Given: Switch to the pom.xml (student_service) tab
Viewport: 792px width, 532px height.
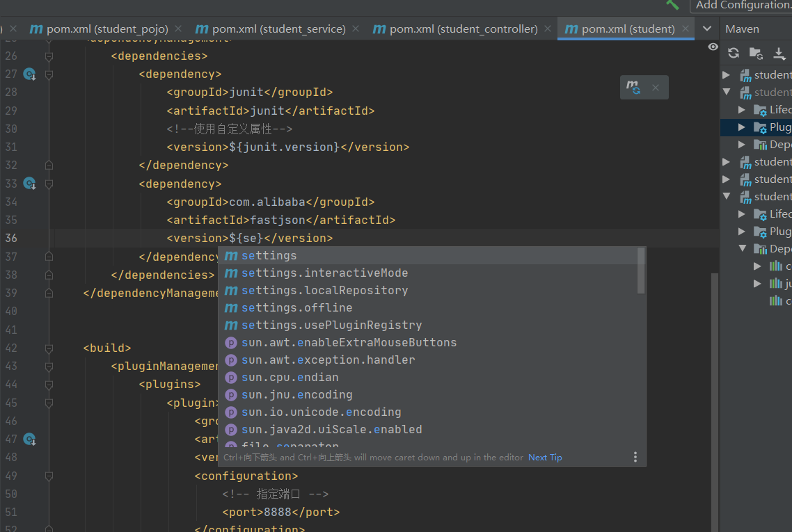Looking at the screenshot, I should (270, 29).
